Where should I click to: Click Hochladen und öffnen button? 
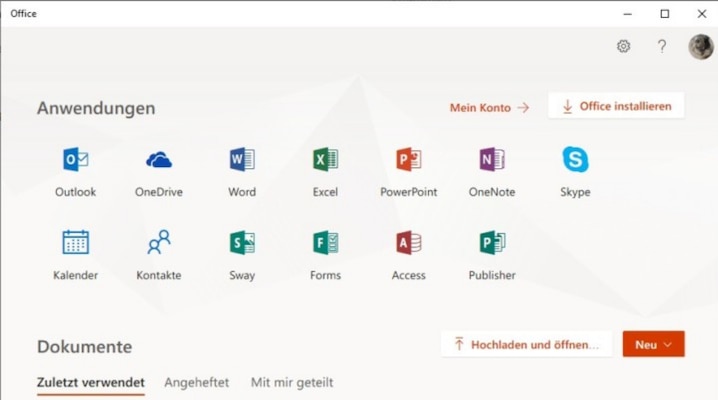tap(526, 345)
